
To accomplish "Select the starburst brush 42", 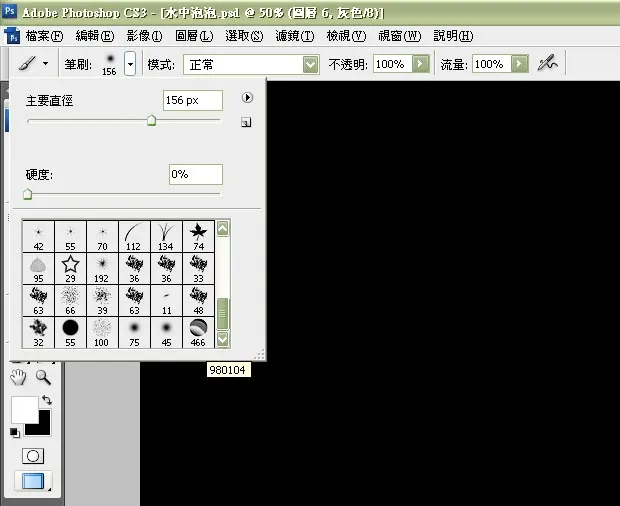I will click(38, 236).
